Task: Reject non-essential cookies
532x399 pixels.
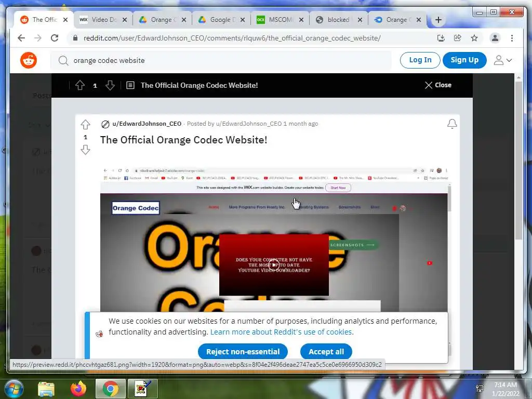Action: (x=243, y=352)
